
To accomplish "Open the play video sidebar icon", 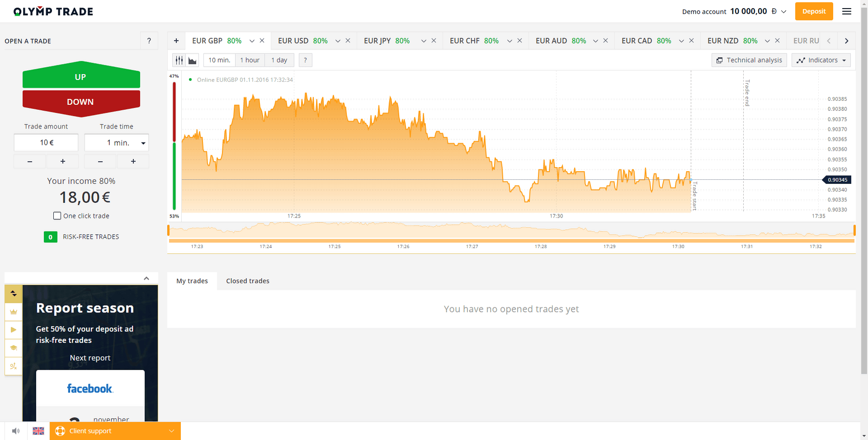I will pos(14,330).
